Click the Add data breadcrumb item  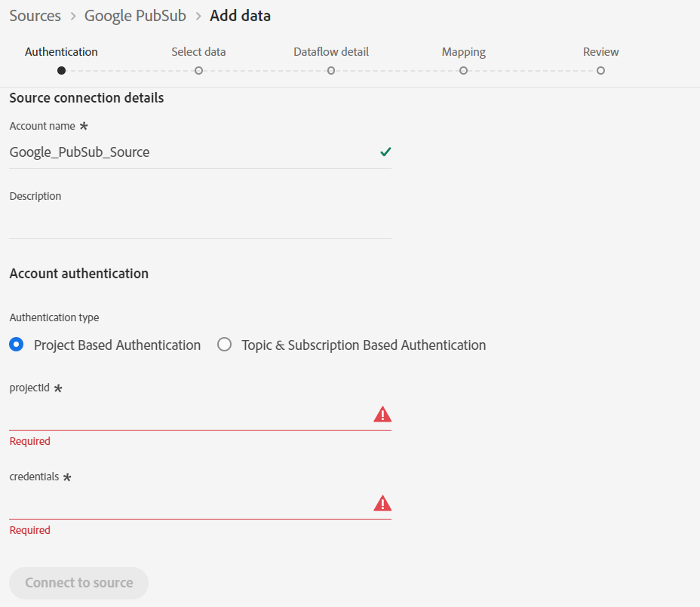240,15
